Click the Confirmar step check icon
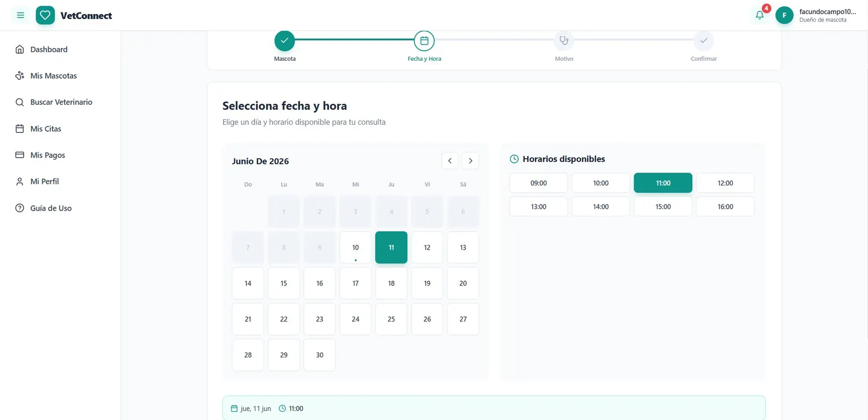Image resolution: width=868 pixels, height=420 pixels. tap(704, 41)
